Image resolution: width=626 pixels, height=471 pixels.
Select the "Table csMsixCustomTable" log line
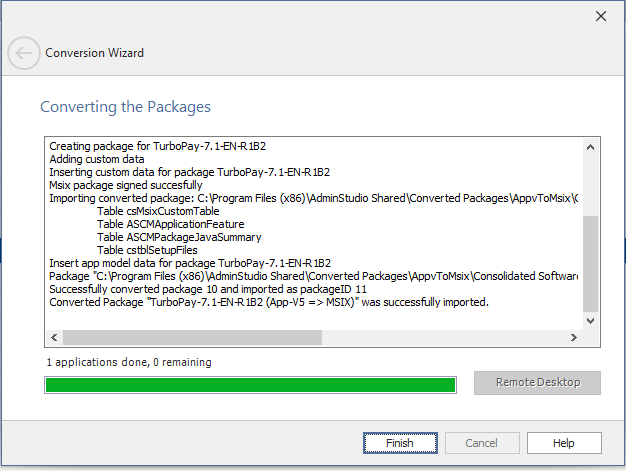click(158, 211)
